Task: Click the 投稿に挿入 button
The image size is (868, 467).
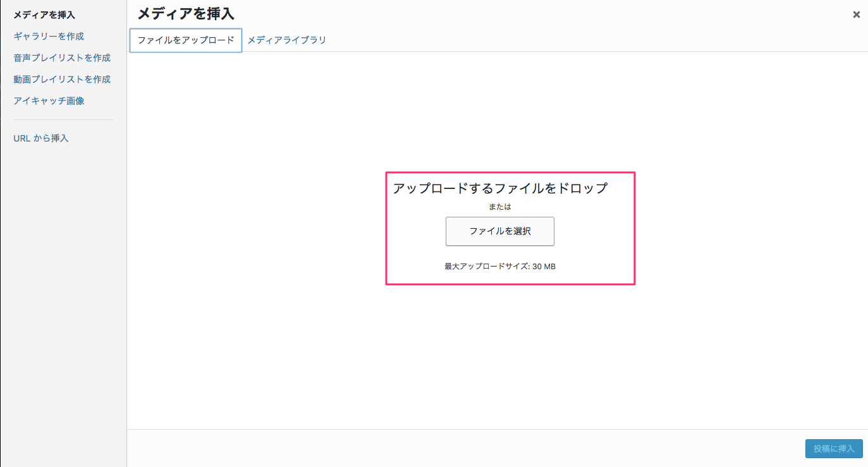Action: click(834, 449)
